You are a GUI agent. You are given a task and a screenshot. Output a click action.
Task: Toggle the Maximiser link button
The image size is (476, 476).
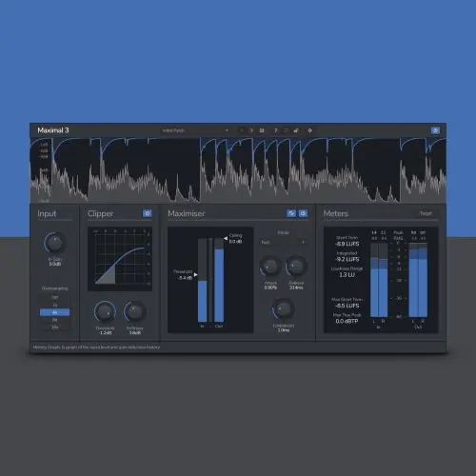coord(291,213)
